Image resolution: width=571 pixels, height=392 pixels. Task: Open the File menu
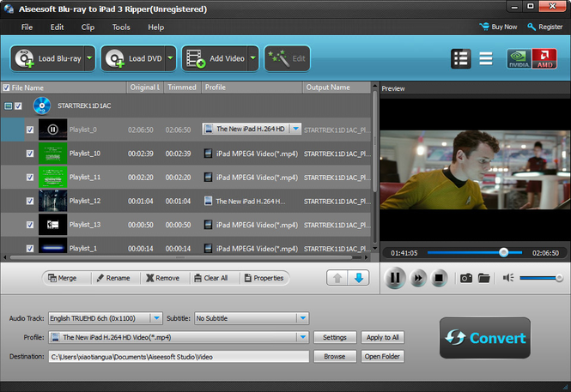[x=27, y=27]
